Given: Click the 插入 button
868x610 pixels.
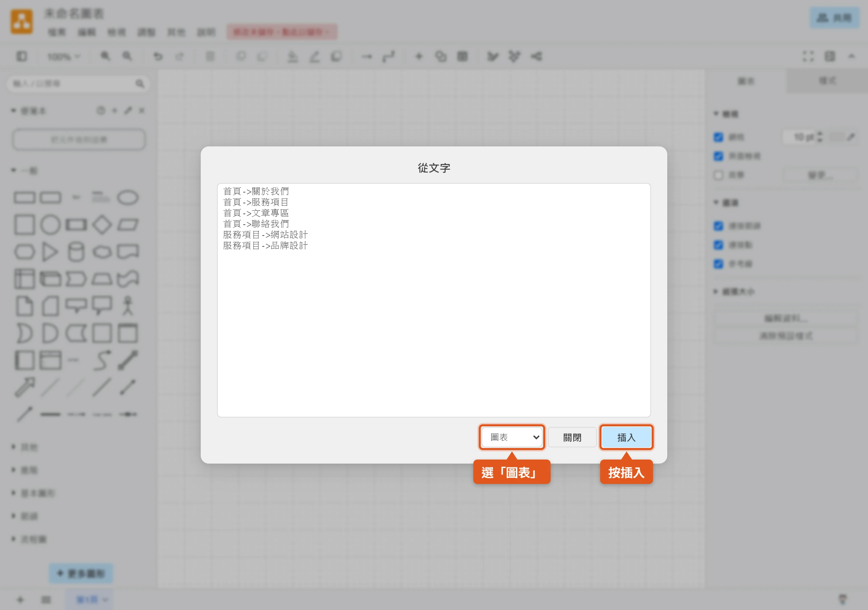Looking at the screenshot, I should click(x=627, y=437).
